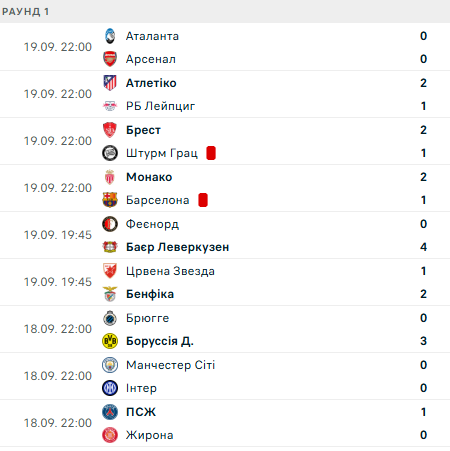Viewport: 450px width, 451px height.
Task: Open the Брюгге vs Боруссія match time
Action: pyautogui.click(x=58, y=329)
